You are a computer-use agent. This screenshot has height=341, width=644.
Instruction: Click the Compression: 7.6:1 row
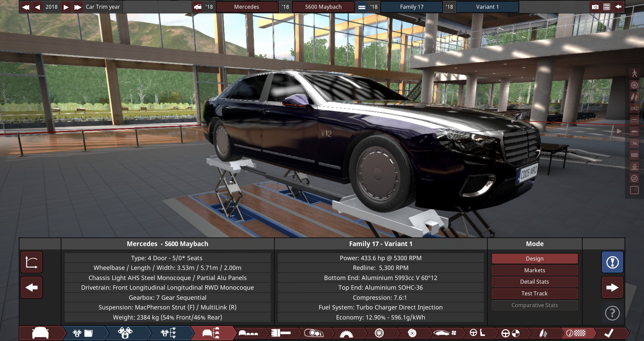pos(381,297)
